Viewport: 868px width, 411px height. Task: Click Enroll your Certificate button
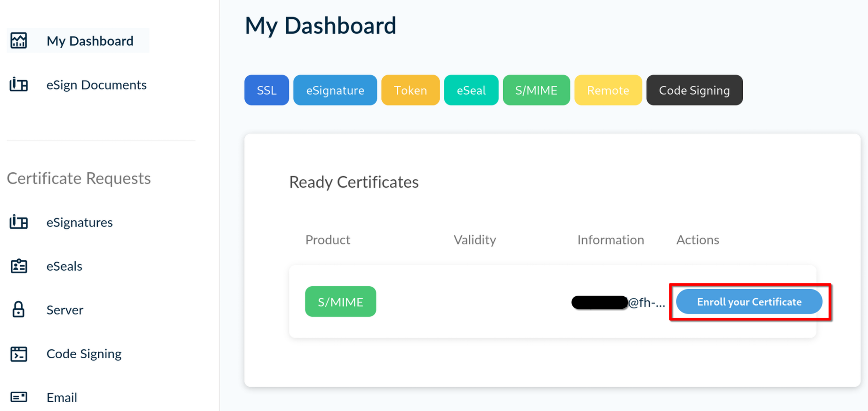coord(749,302)
